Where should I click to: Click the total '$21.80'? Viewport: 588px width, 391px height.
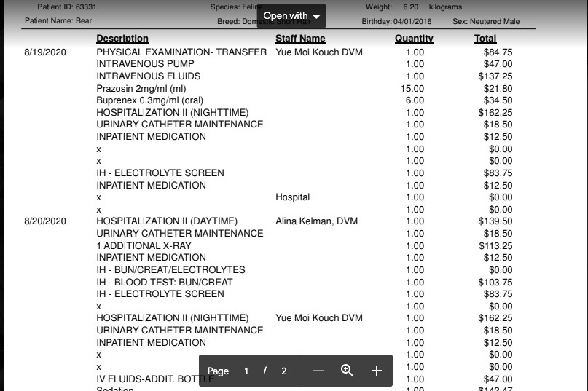coord(498,89)
